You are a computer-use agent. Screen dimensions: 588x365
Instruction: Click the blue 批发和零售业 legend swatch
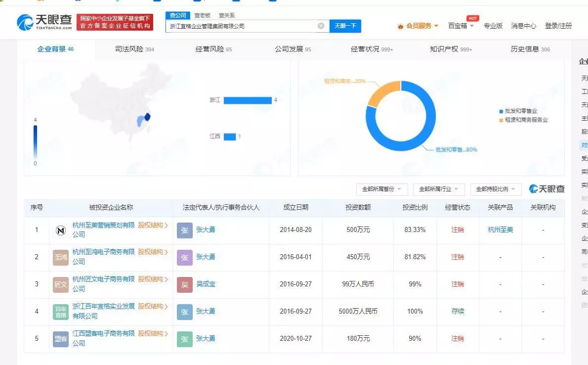[501, 112]
